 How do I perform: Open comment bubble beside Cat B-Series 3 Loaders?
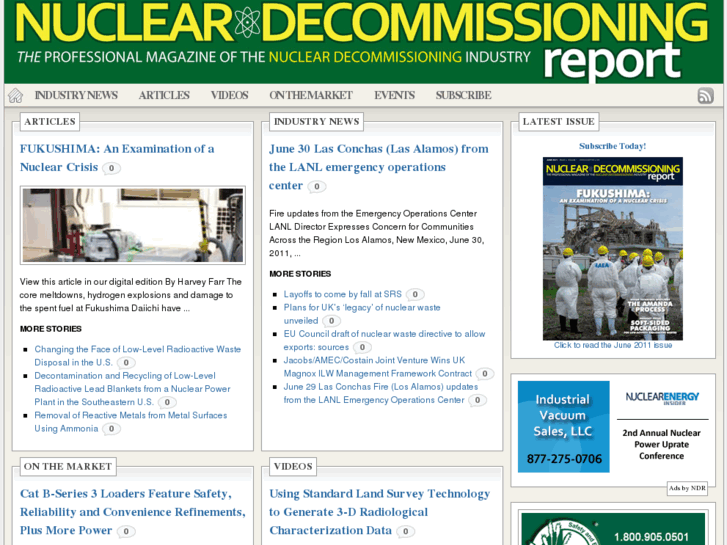126,531
